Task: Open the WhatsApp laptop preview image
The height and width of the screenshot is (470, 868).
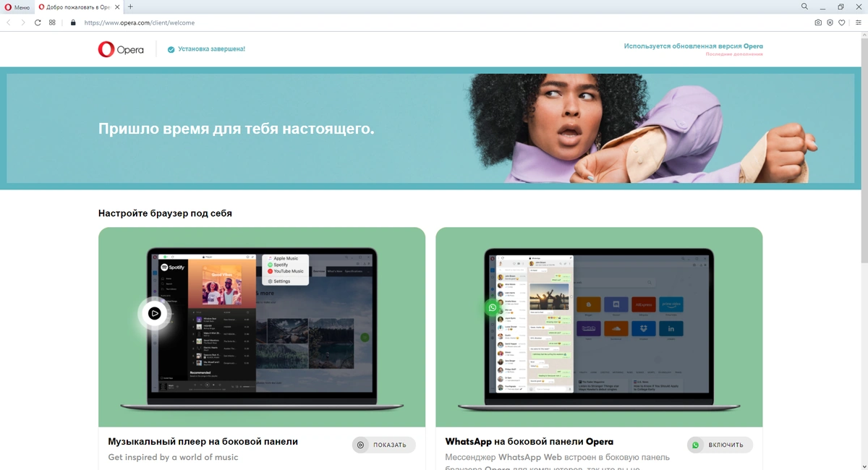Action: 599,328
